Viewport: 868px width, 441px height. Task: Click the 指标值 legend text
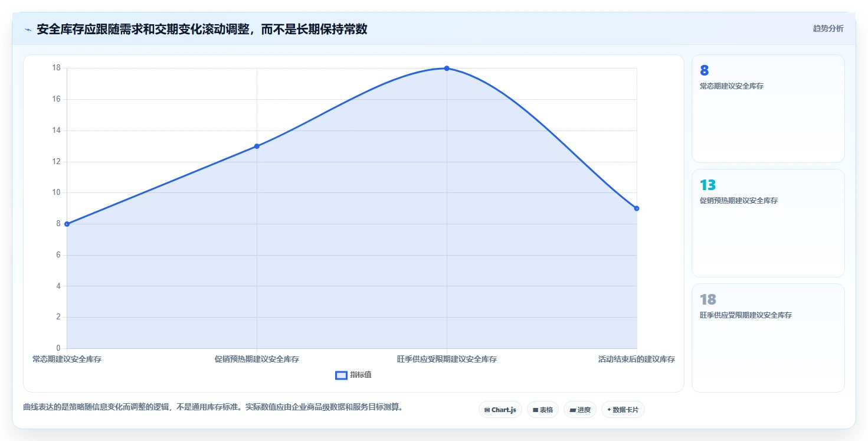361,375
